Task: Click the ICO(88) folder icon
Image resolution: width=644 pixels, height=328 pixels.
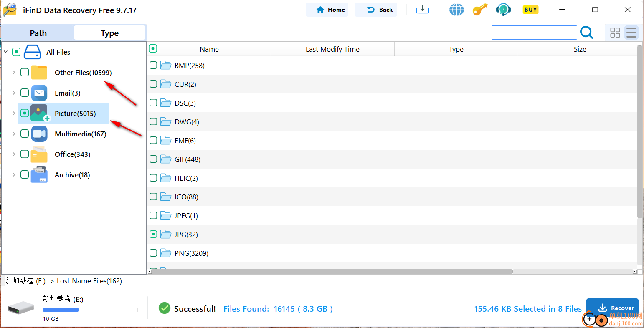Action: coord(166,197)
